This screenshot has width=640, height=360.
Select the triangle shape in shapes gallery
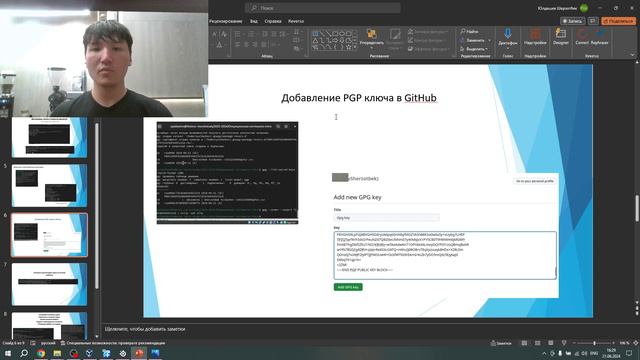coord(316,40)
